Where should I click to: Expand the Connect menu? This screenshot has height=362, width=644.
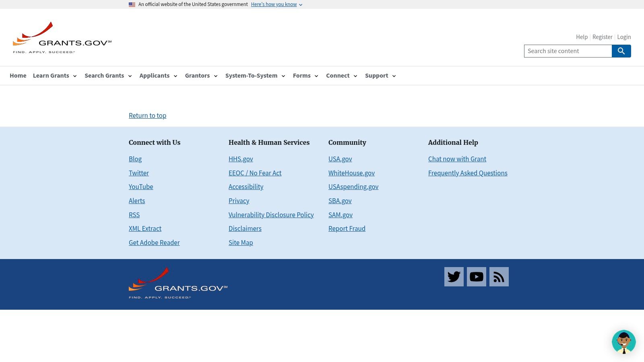[x=342, y=76]
